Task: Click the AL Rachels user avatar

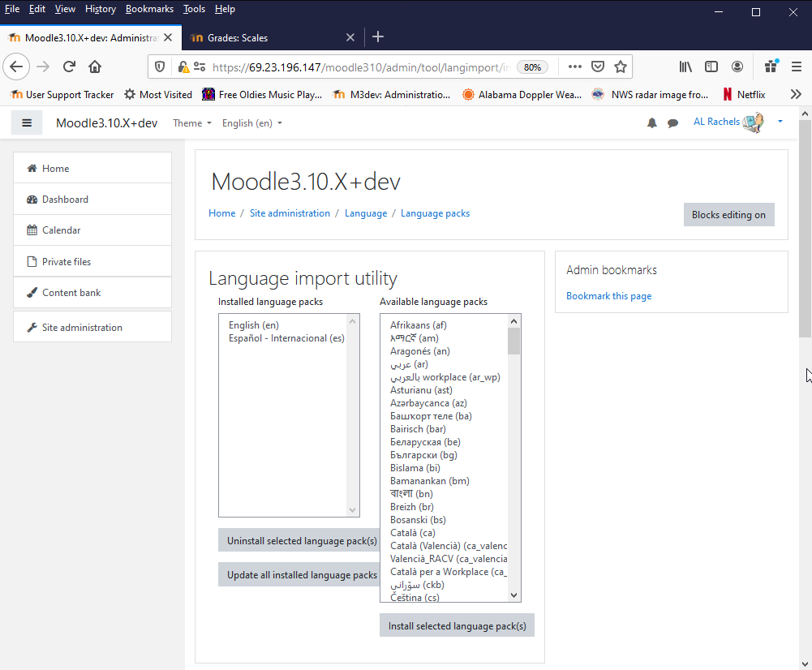Action: pos(753,122)
